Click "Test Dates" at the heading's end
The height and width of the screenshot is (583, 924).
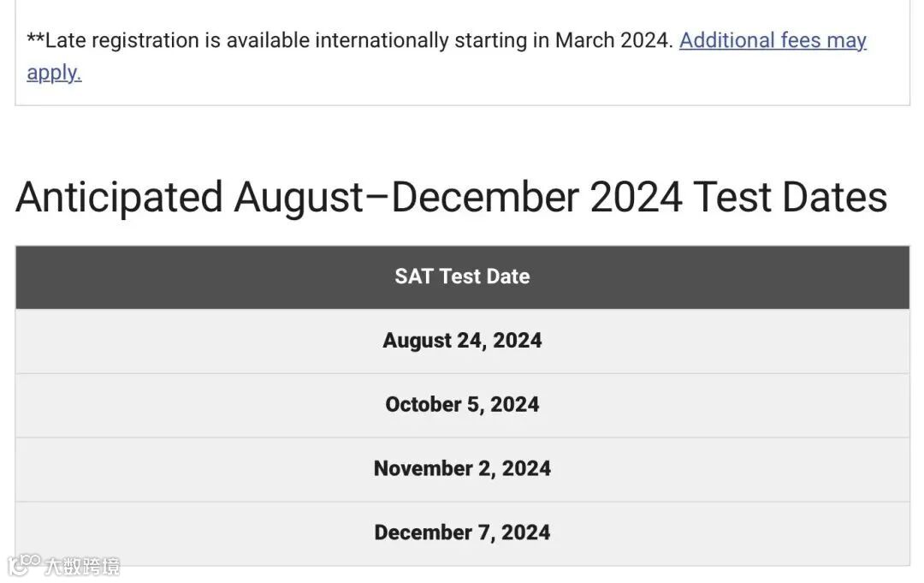tap(790, 198)
